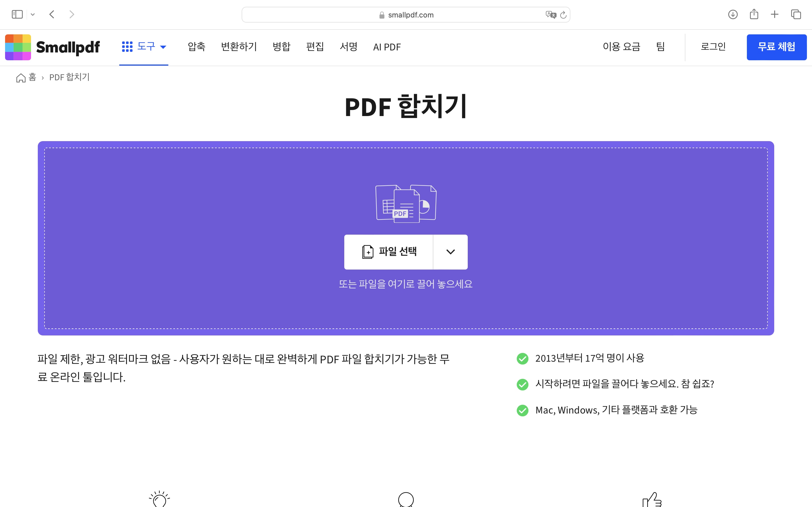Select the AI PDF menu item

point(387,47)
